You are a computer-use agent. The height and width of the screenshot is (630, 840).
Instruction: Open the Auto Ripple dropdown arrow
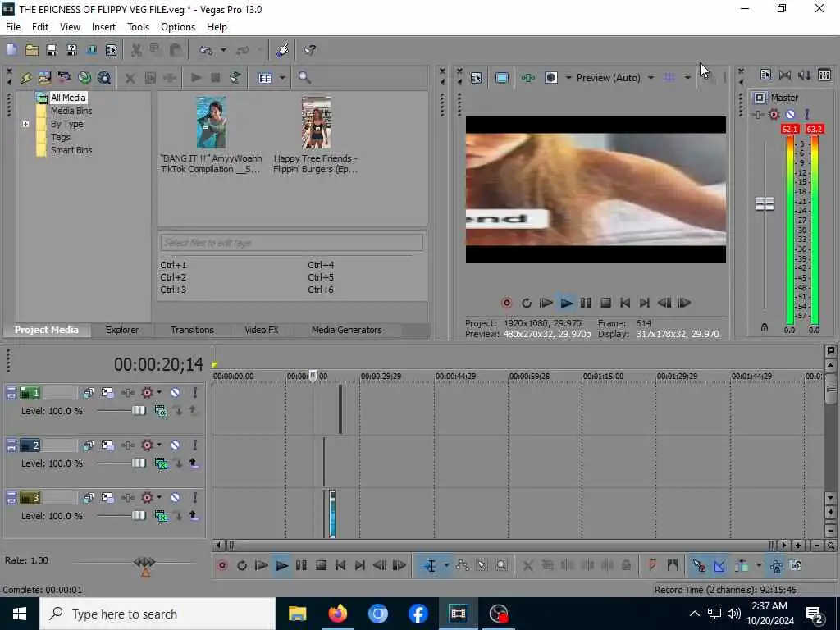click(759, 565)
